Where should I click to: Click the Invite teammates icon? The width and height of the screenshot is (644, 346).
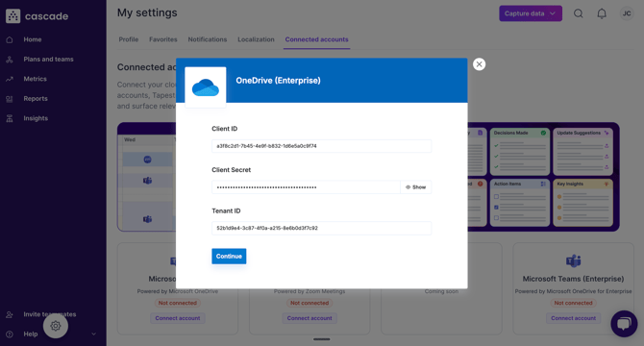10,315
